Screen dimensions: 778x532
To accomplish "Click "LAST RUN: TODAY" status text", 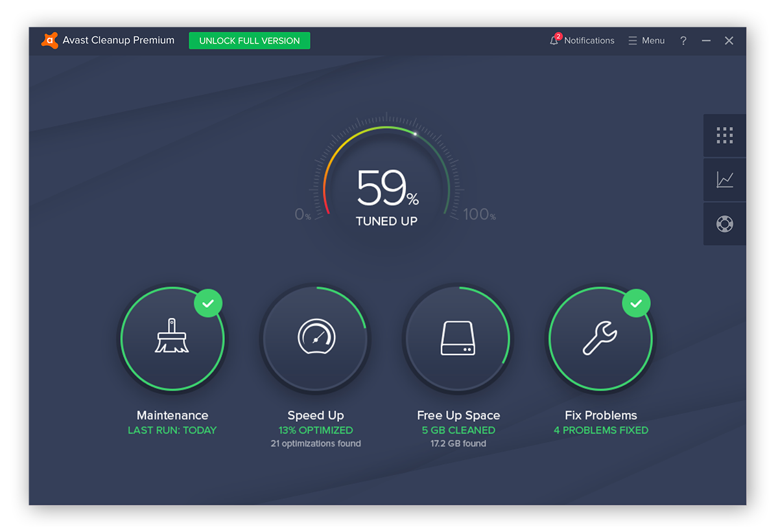I will [172, 430].
